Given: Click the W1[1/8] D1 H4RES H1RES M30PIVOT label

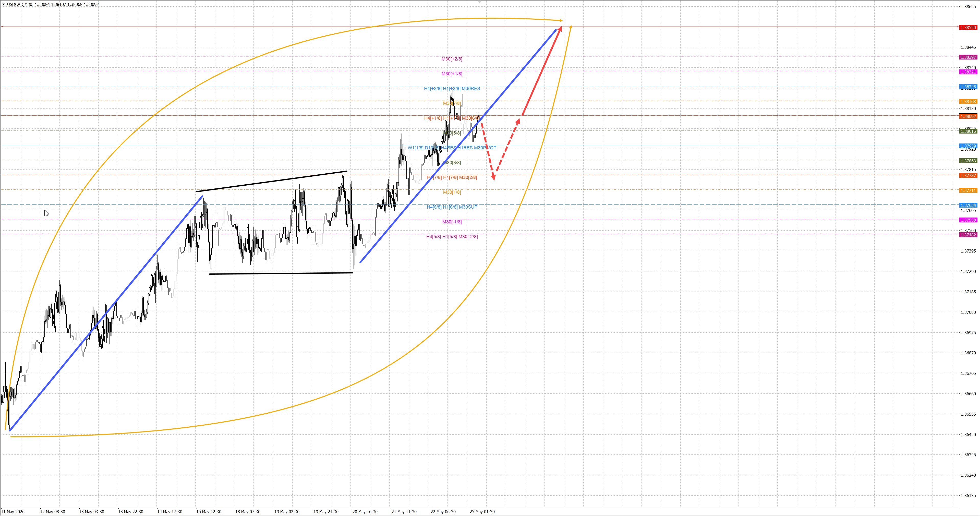Looking at the screenshot, I should [452, 148].
